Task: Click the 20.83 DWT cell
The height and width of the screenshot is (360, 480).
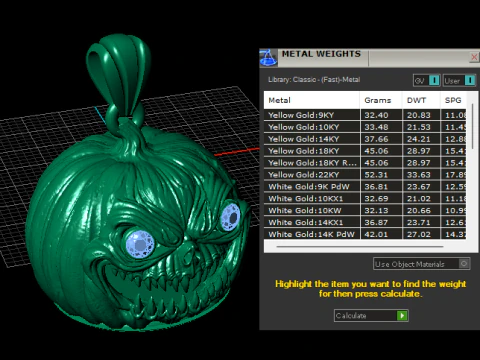Action: click(x=421, y=115)
